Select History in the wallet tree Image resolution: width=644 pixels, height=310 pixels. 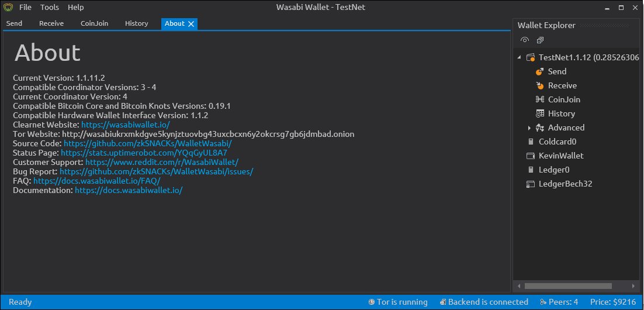(x=562, y=113)
